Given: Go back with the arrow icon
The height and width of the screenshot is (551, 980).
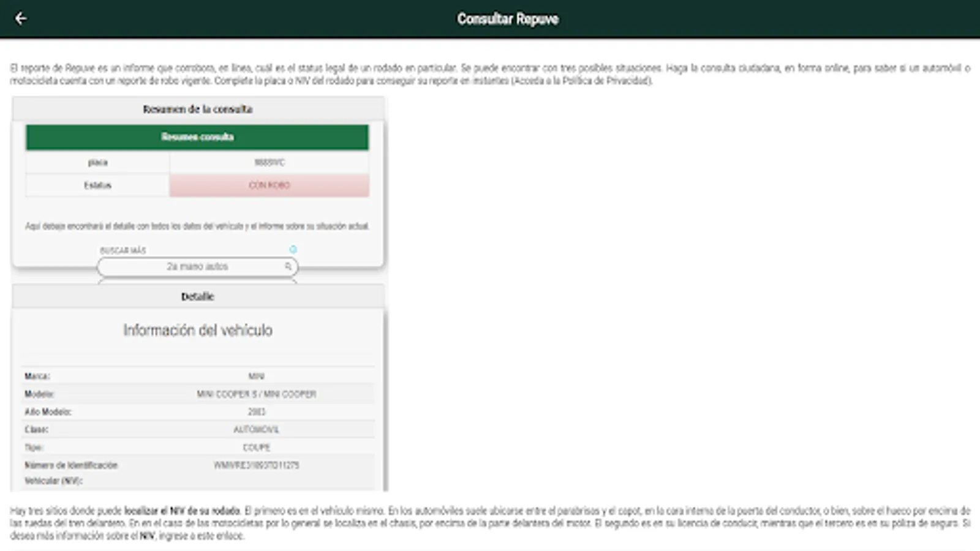Looking at the screenshot, I should [21, 18].
